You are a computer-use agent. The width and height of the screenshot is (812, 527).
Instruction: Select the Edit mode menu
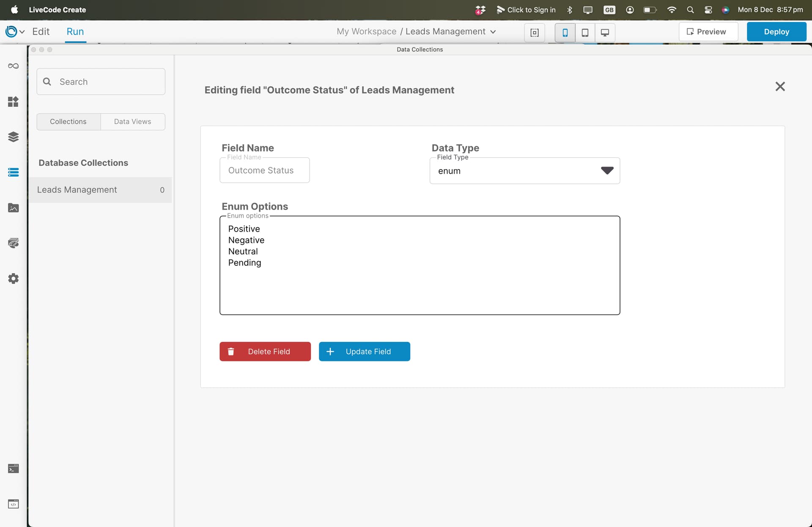click(41, 32)
